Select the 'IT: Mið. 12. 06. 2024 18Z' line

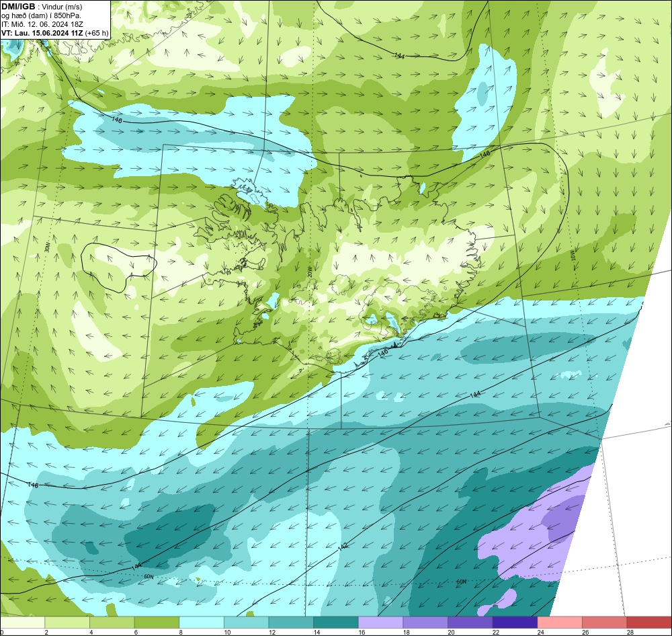click(x=42, y=24)
